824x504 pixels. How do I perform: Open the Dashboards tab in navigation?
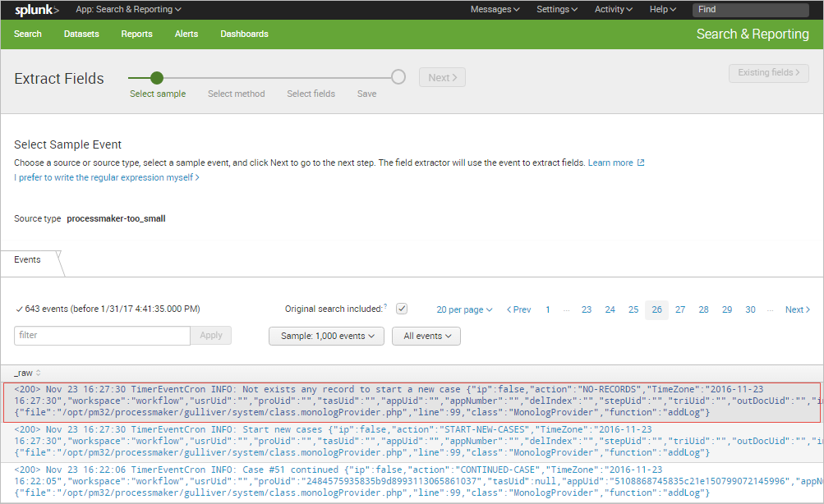[244, 34]
